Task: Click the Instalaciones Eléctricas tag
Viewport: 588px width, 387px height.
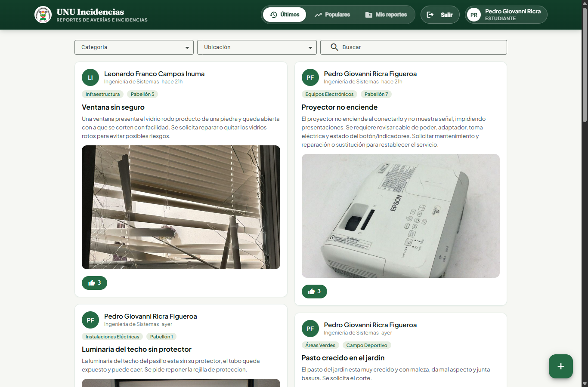Action: pos(112,337)
